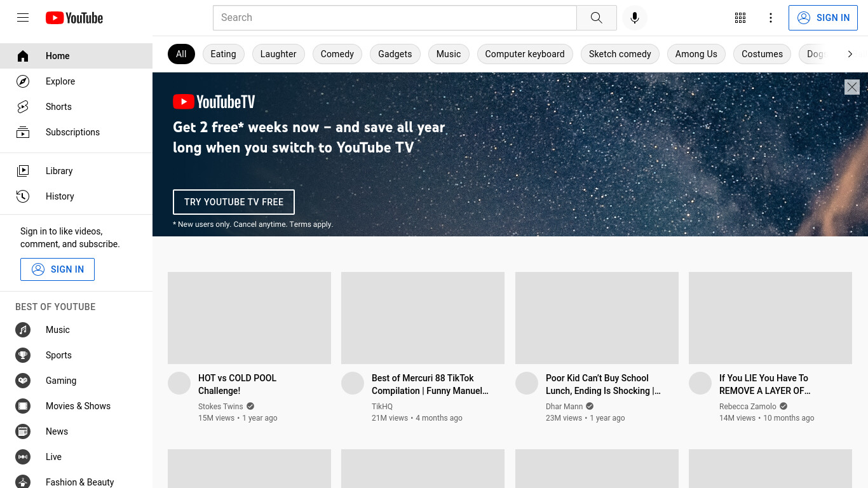Select the Sketch comedy filter chip
The height and width of the screenshot is (488, 868).
coord(620,54)
